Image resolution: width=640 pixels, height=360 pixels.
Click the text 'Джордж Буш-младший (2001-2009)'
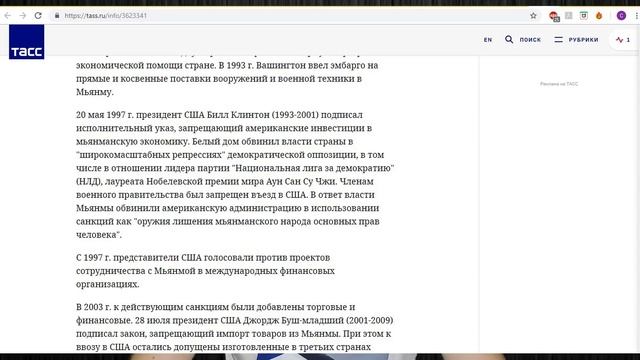click(x=318, y=320)
